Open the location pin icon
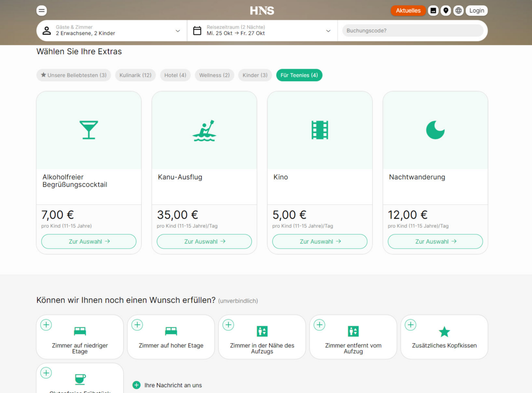The width and height of the screenshot is (532, 393). 446,11
